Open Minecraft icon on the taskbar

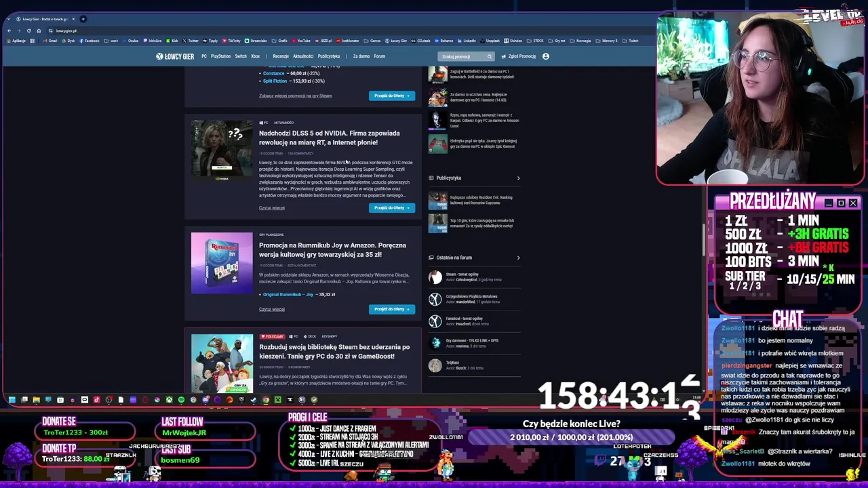(278, 400)
